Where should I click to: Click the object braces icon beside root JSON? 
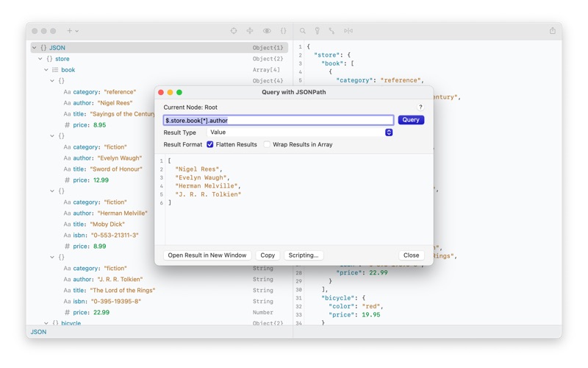tap(43, 48)
